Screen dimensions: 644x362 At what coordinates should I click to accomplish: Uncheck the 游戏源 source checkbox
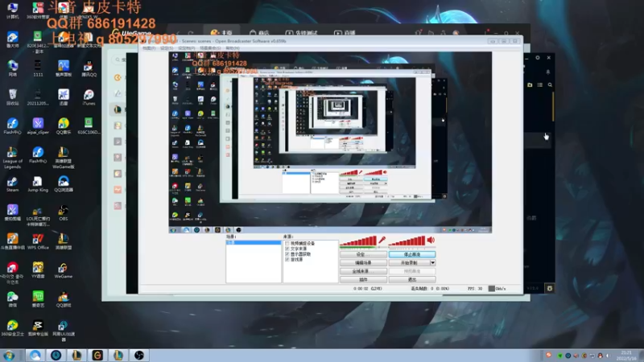287,259
